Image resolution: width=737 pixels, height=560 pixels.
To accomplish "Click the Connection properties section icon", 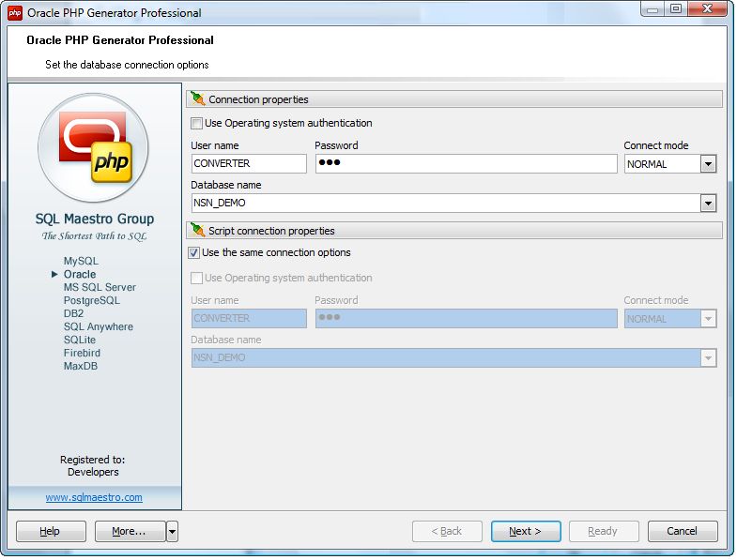I will tap(197, 98).
